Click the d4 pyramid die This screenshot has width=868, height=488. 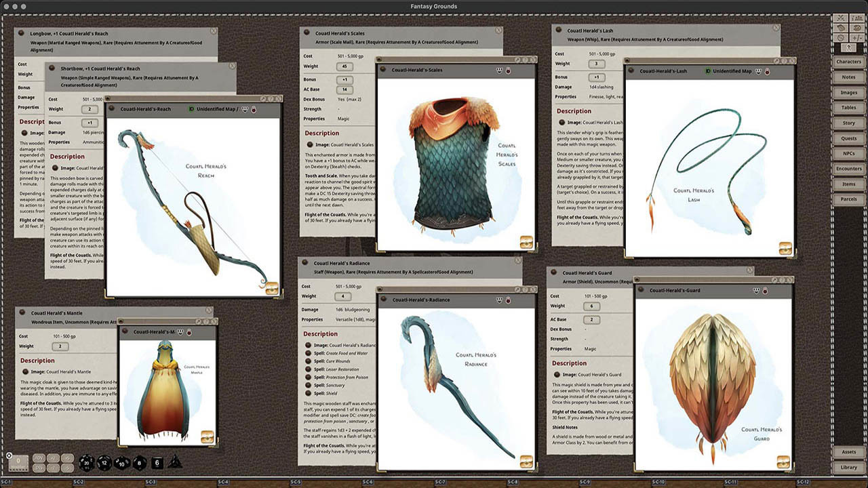coord(174,461)
